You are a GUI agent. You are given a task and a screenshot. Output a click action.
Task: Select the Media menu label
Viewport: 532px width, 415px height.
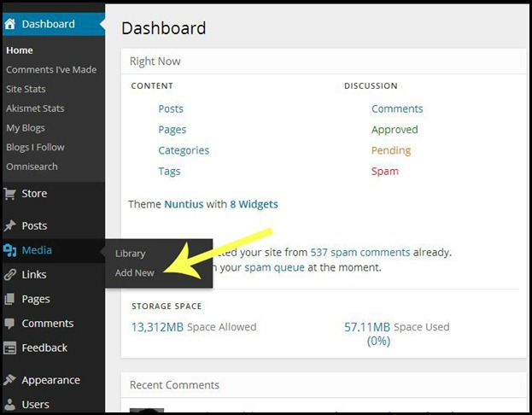pos(37,250)
